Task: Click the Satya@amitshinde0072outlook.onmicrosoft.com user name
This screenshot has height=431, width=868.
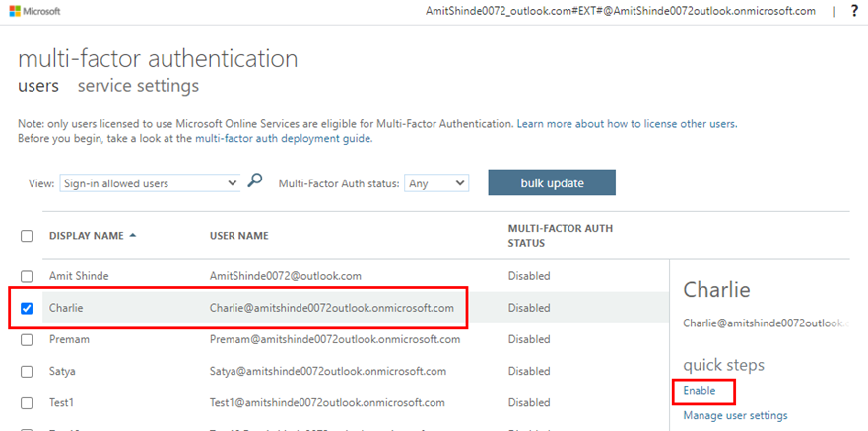Action: [x=328, y=371]
